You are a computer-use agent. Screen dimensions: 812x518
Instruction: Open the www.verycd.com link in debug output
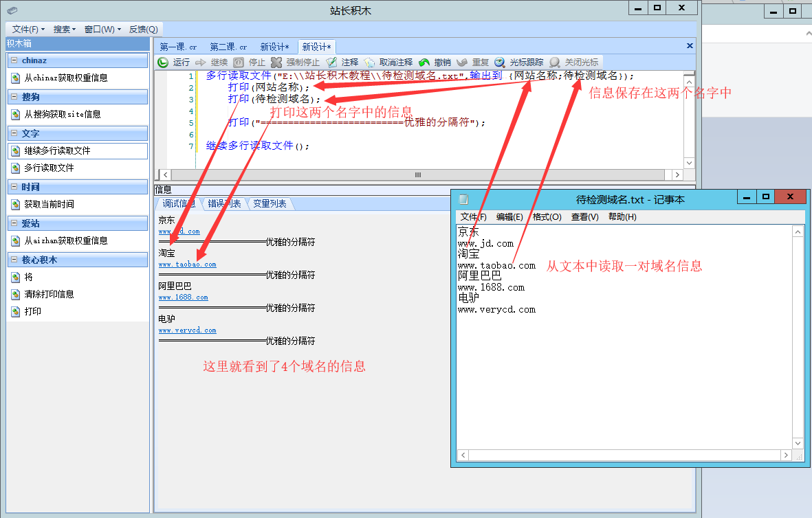(x=187, y=330)
